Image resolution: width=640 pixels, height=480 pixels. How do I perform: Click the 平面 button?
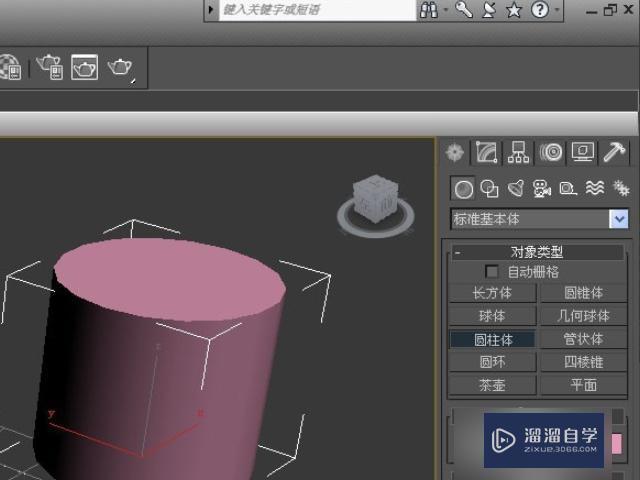584,385
